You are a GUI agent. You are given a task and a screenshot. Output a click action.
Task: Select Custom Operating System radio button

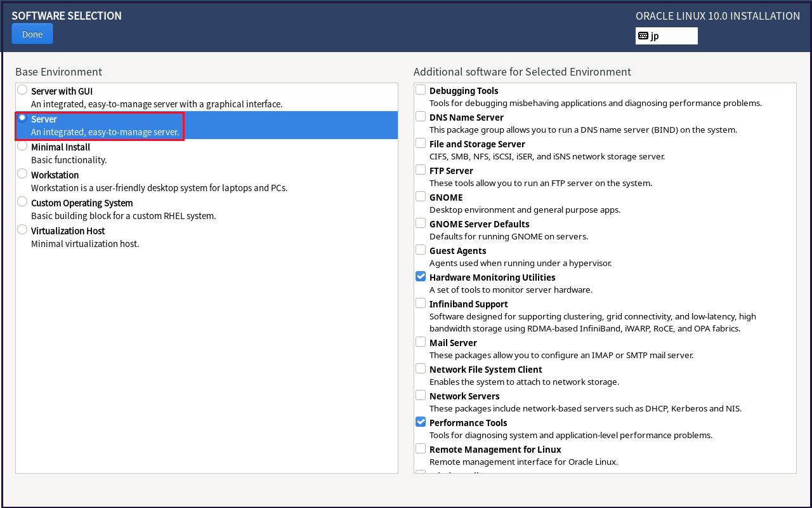coord(23,201)
